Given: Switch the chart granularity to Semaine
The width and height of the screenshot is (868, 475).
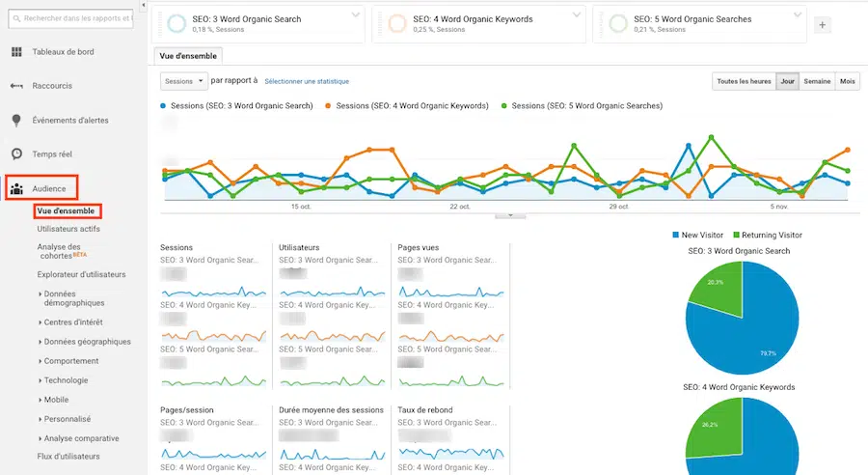Looking at the screenshot, I should [817, 82].
